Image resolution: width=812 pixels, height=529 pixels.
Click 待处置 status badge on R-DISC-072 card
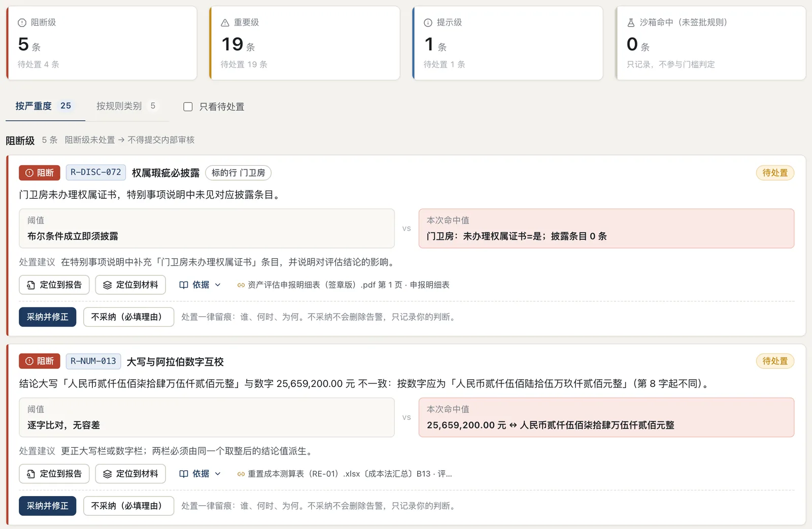coord(775,173)
